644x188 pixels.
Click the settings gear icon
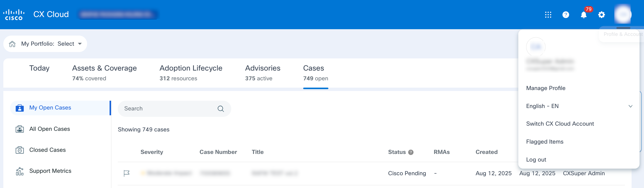point(601,15)
